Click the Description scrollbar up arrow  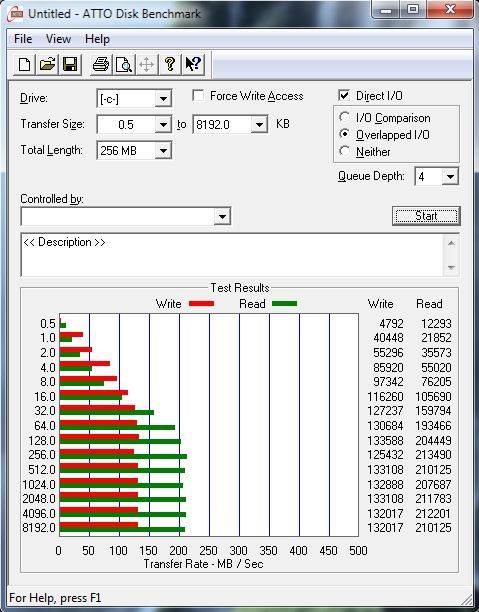pyautogui.click(x=451, y=244)
